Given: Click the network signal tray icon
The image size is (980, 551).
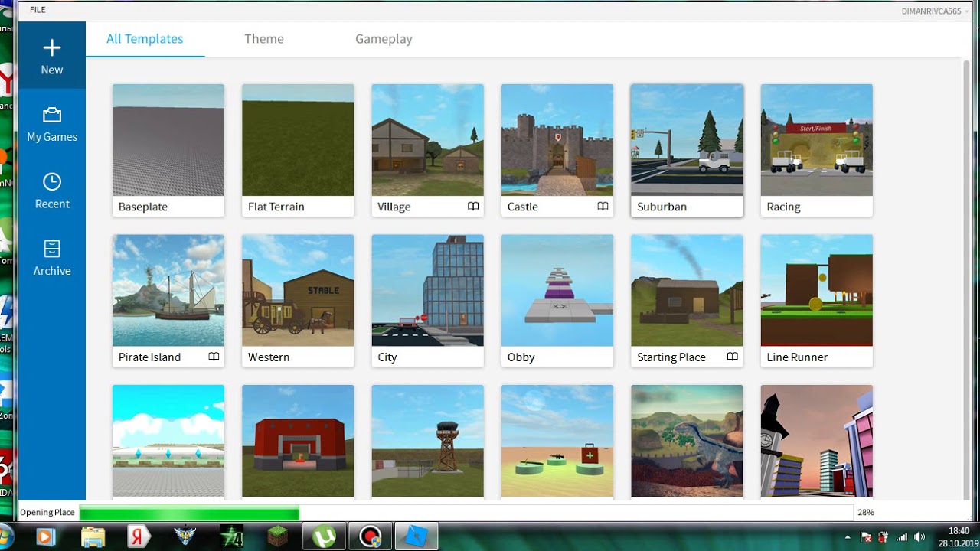Looking at the screenshot, I should click(902, 537).
